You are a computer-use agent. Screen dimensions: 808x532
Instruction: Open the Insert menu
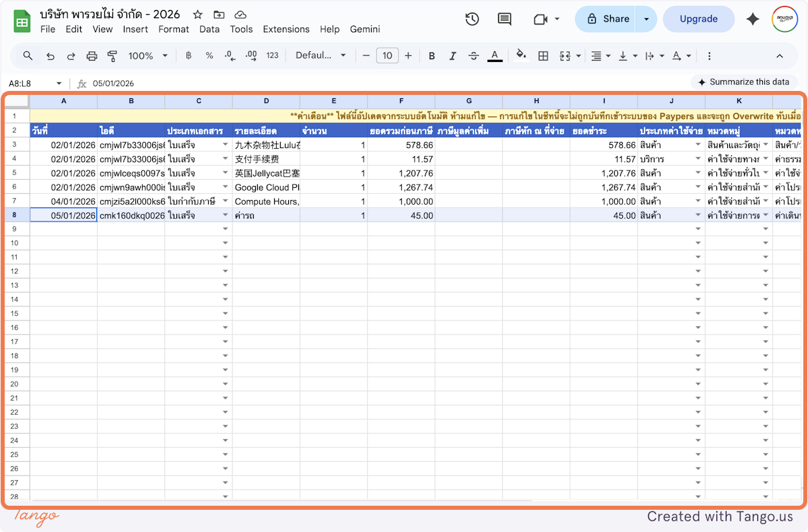135,29
